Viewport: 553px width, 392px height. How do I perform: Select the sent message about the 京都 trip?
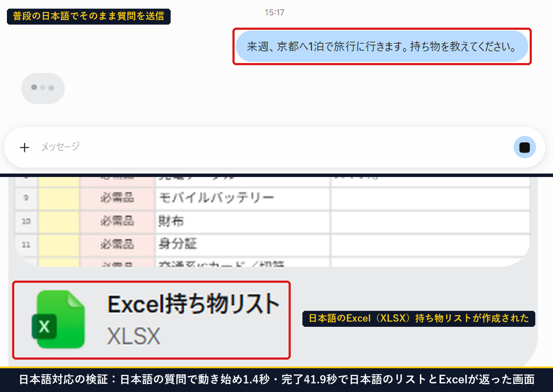coord(382,47)
